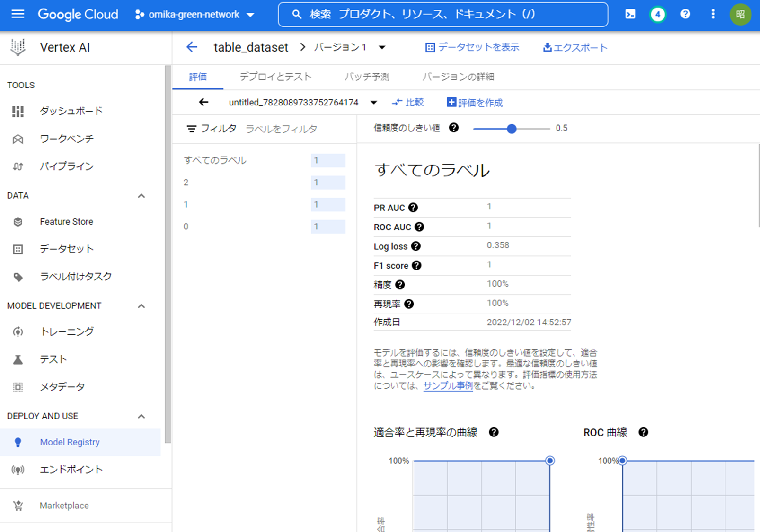
Task: Show help for 信頼度のしきい値
Action: [453, 128]
